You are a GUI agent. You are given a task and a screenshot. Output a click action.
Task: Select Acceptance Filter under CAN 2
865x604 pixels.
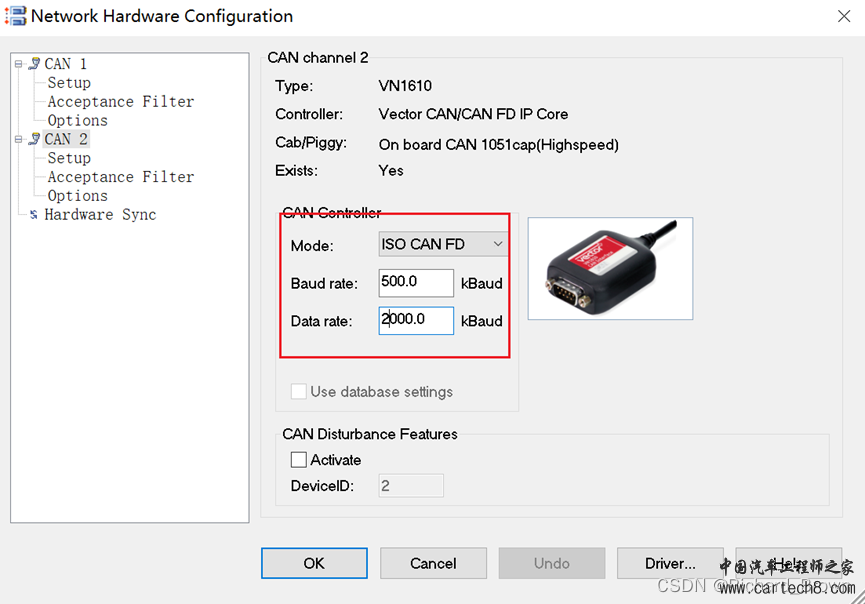click(120, 176)
